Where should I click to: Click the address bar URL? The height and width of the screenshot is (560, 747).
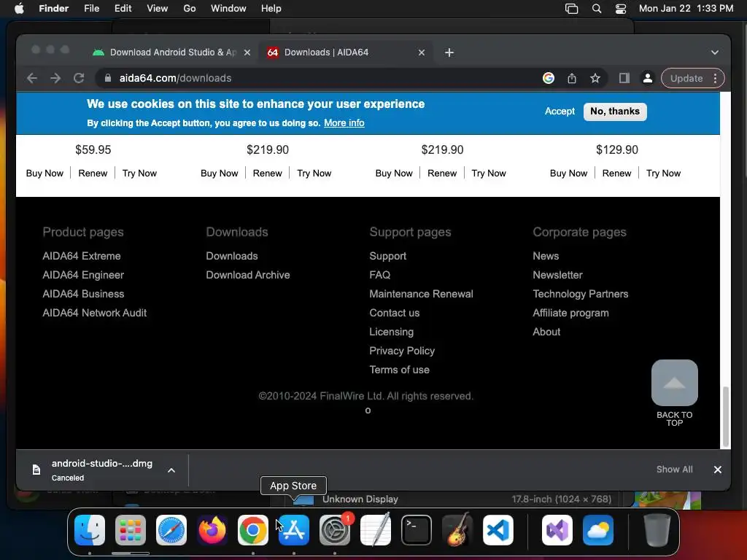tap(175, 78)
